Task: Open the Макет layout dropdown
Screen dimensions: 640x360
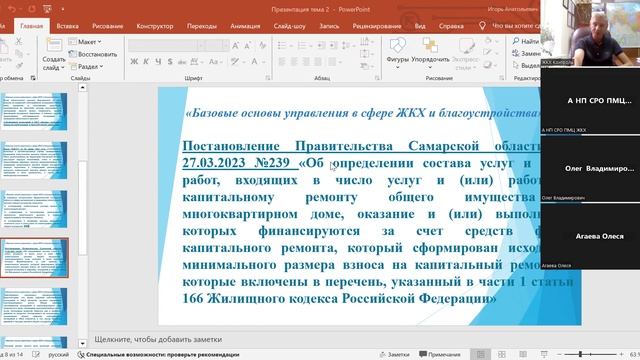Action: point(85,42)
